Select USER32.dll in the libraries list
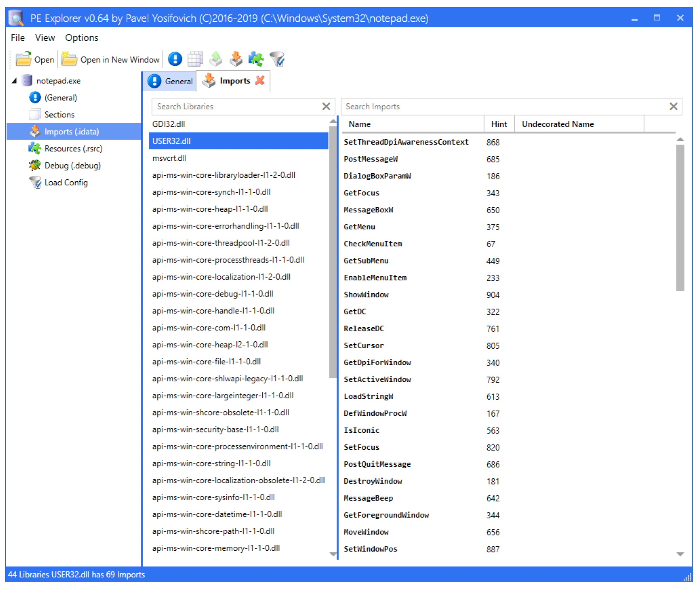 [x=239, y=141]
